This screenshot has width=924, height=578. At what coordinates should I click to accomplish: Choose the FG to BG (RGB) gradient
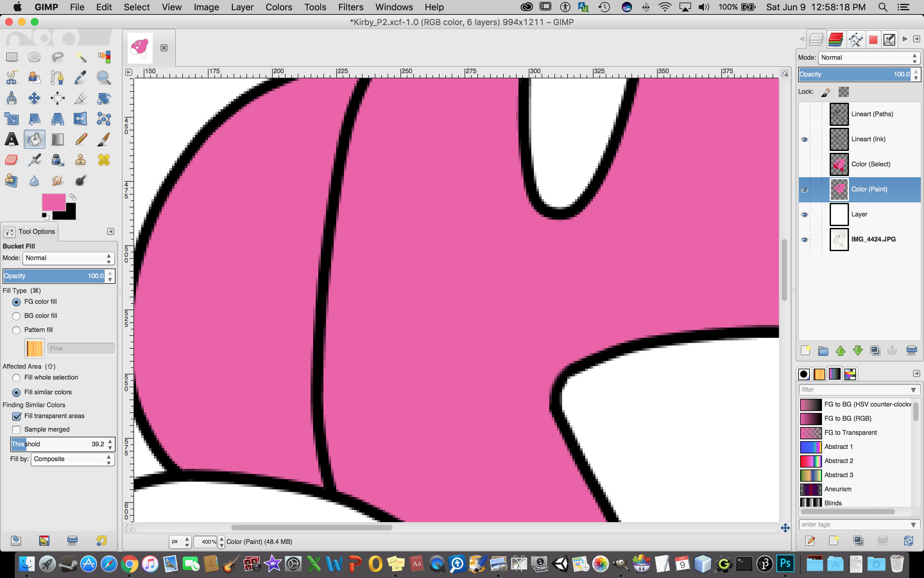click(x=856, y=419)
